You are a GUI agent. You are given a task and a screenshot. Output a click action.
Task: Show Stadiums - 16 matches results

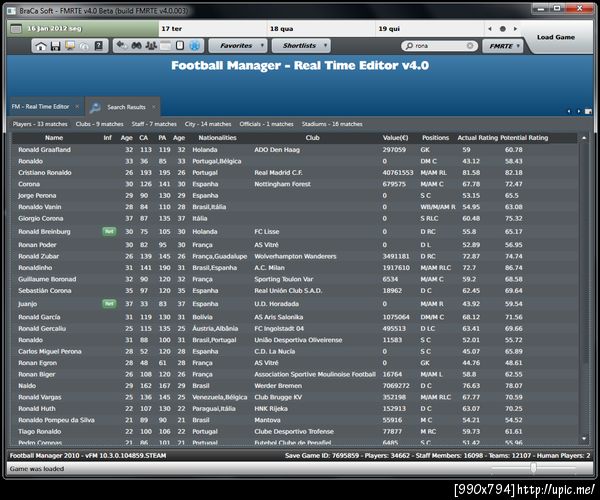click(332, 124)
